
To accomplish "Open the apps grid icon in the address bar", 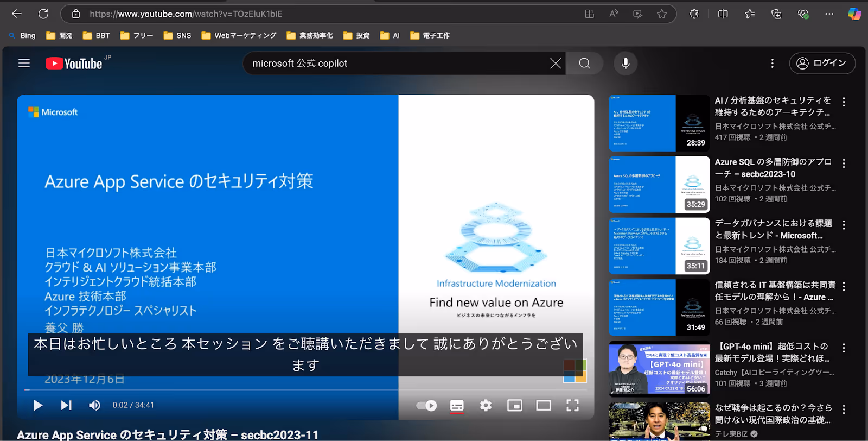I will [589, 14].
